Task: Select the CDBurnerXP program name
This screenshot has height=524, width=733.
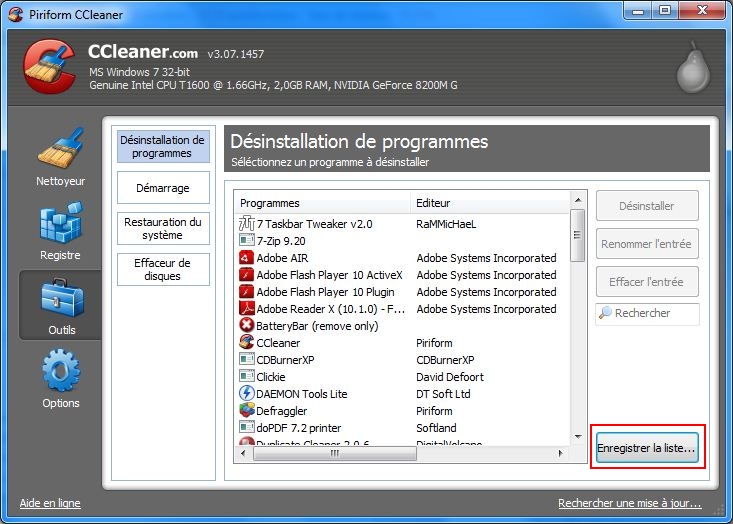Action: 285,360
